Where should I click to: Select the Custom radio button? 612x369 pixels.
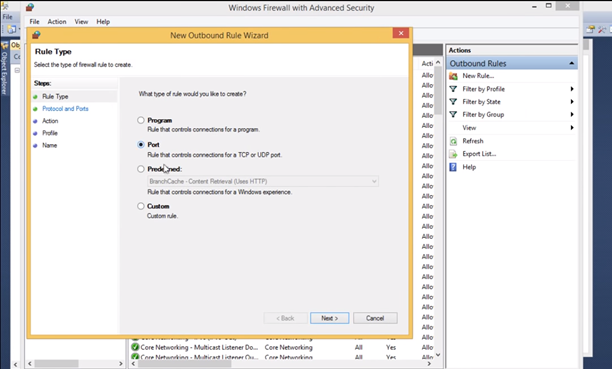(141, 206)
